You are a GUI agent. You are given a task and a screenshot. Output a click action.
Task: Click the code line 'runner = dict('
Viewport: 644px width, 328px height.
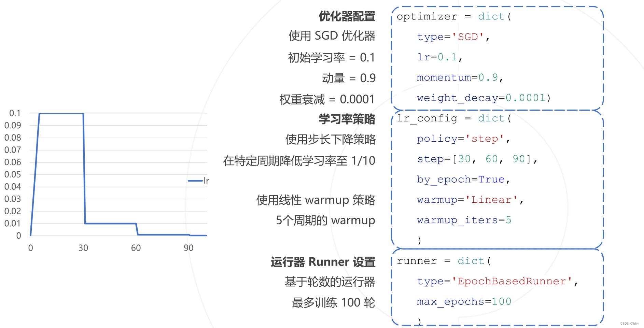(x=444, y=261)
